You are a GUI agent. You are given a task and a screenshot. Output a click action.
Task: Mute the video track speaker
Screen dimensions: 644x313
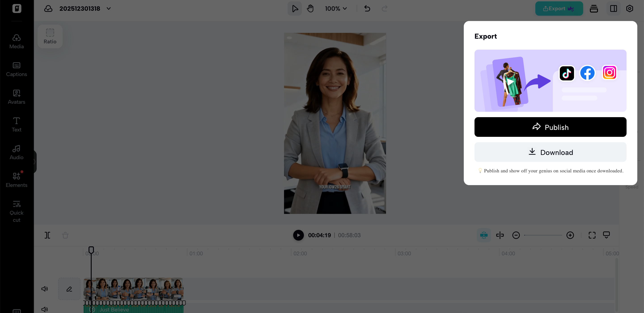[44, 289]
